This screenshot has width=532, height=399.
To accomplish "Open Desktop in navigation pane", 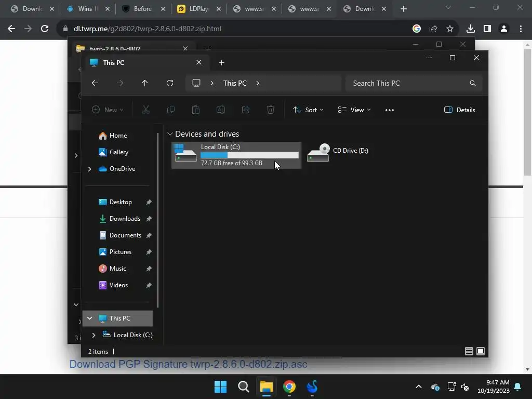I will click(x=121, y=202).
